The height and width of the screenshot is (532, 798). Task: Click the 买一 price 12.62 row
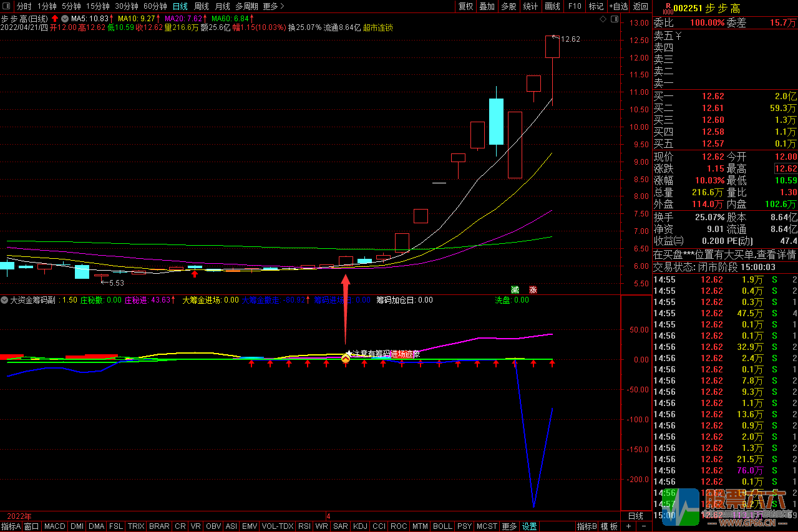pos(725,96)
